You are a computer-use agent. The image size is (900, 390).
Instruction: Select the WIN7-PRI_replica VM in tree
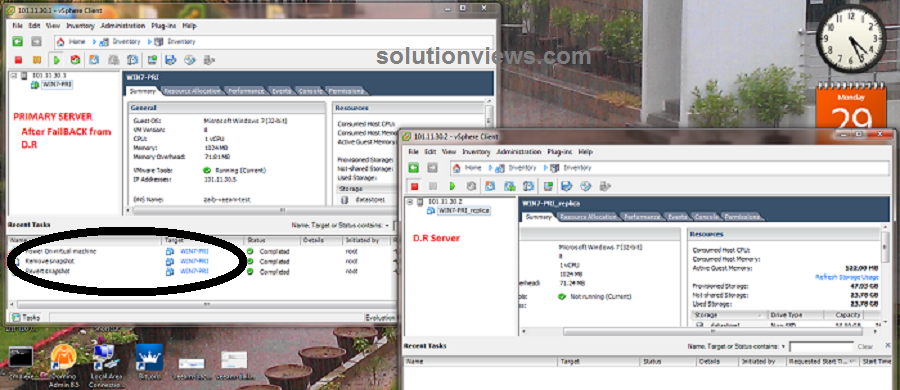tap(463, 211)
